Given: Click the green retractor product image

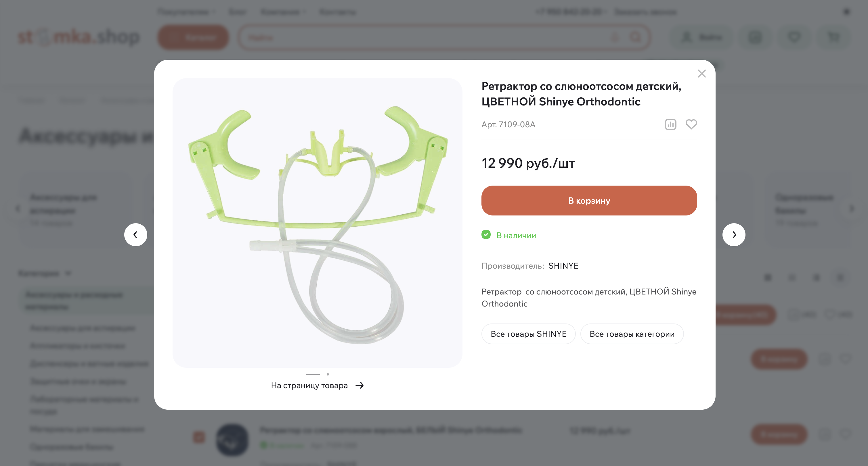Looking at the screenshot, I should point(317,223).
